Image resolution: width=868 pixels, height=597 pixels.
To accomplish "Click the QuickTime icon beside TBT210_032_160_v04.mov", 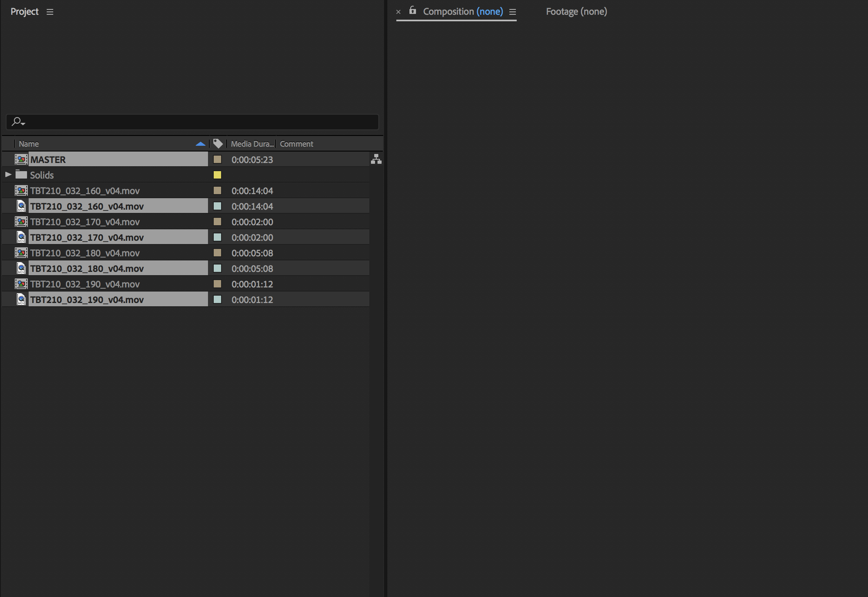I will pyautogui.click(x=21, y=206).
